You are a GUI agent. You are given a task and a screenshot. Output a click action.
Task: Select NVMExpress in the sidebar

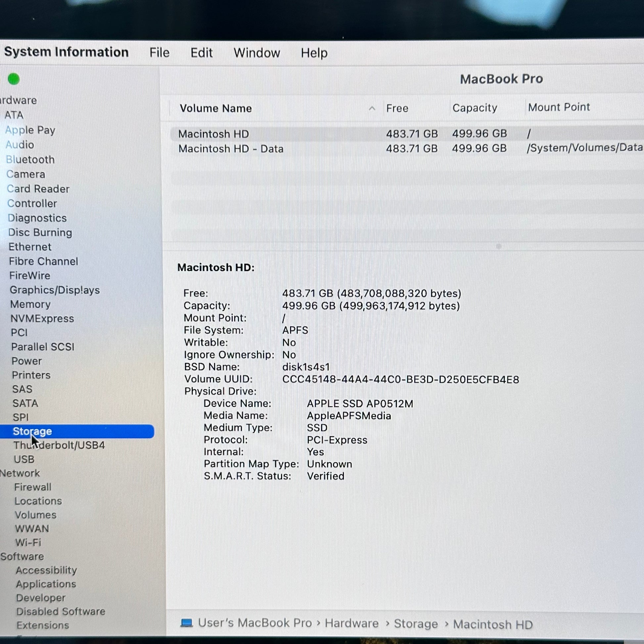pyautogui.click(x=42, y=318)
